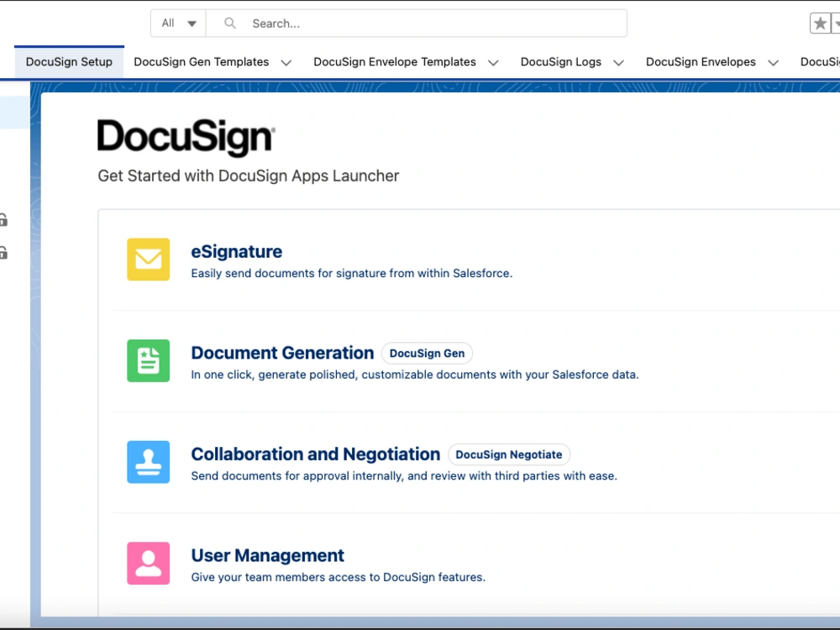This screenshot has width=840, height=630.
Task: Click the DocuSign Negotiate badge
Action: (509, 454)
